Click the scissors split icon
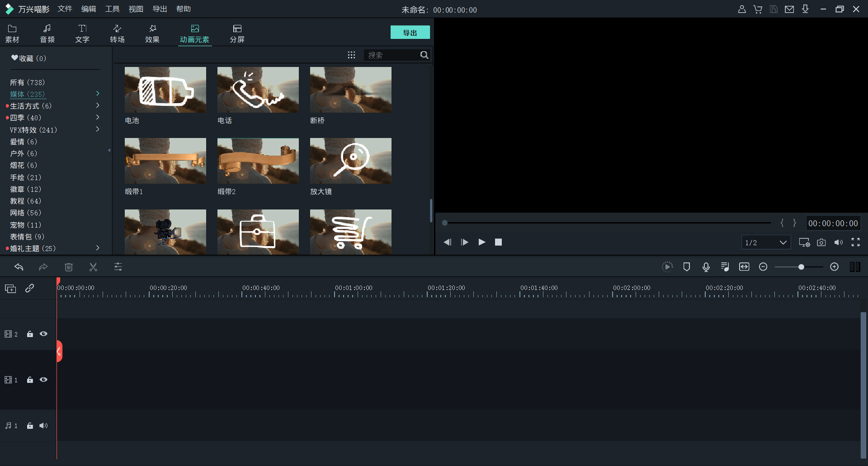This screenshot has width=868, height=466. pos(93,267)
